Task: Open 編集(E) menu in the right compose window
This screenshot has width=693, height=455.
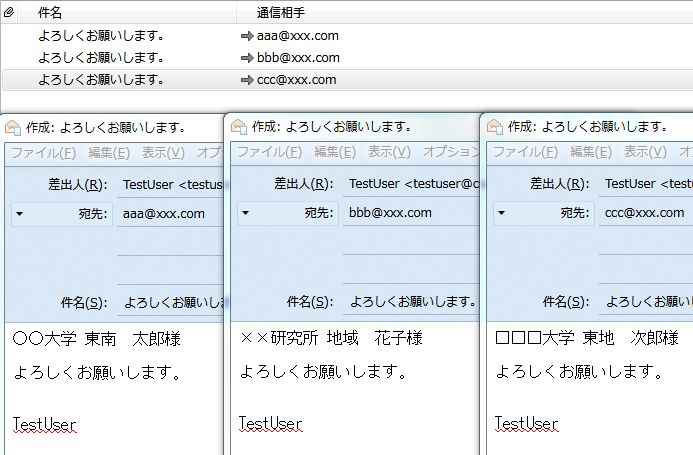Action: [x=591, y=152]
